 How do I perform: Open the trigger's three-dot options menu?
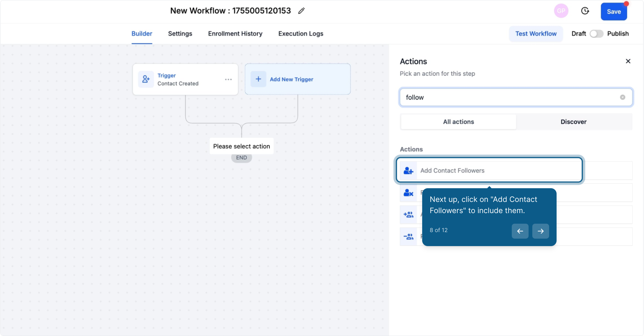click(228, 79)
